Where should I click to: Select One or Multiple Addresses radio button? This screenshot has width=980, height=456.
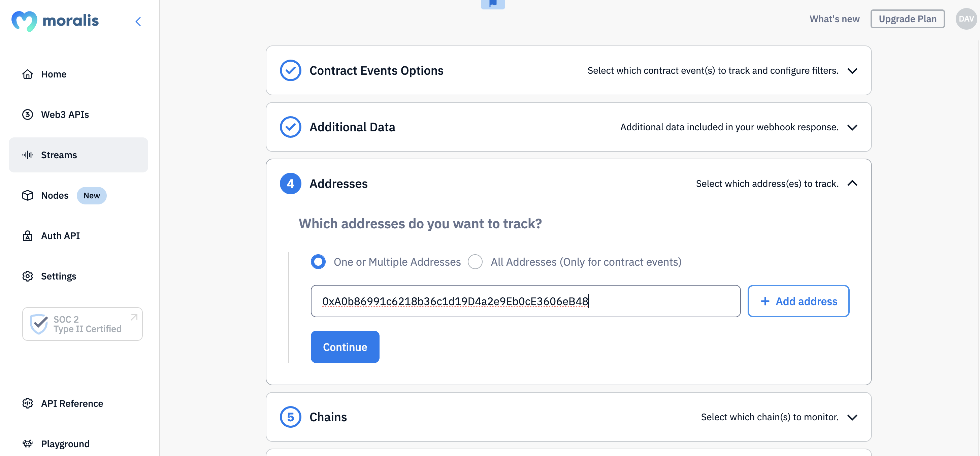[x=318, y=262]
